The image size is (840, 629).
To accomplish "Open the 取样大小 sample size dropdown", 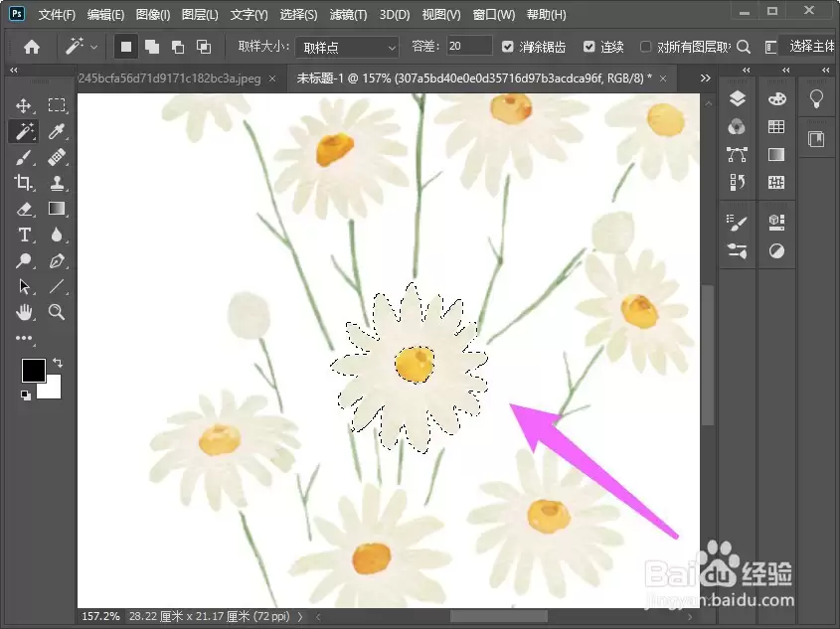I will tap(347, 48).
